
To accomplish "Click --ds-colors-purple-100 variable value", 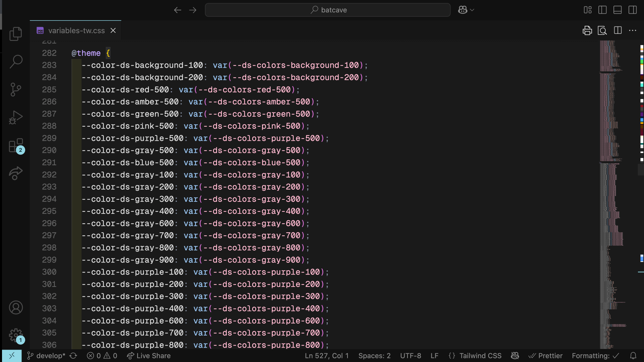I will tap(266, 272).
